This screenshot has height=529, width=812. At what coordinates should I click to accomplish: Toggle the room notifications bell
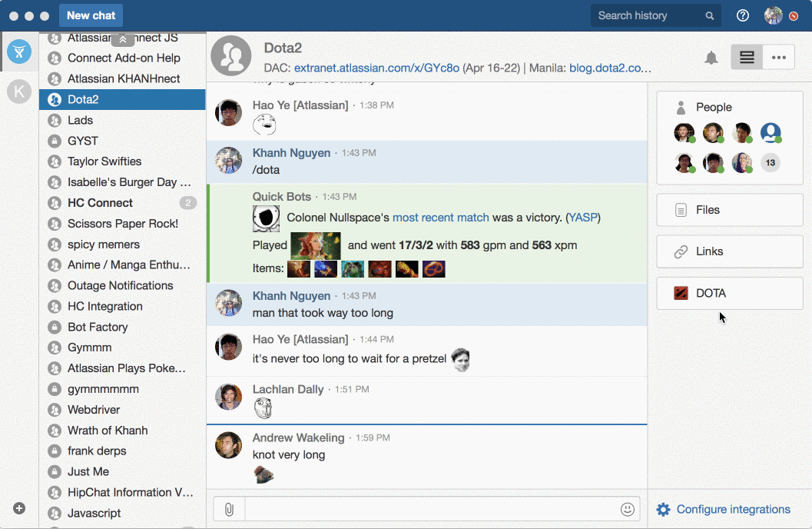pyautogui.click(x=711, y=58)
